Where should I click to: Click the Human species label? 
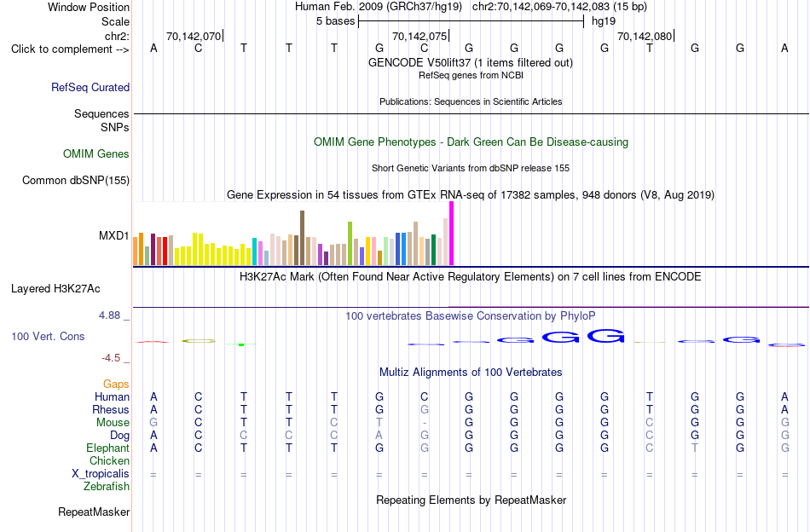(x=112, y=396)
